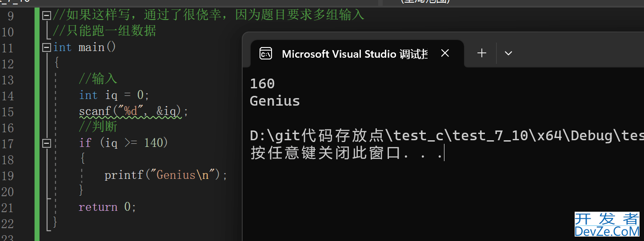Select the Microsoft Visual Studio debug console tab
The height and width of the screenshot is (241, 644).
(357, 54)
